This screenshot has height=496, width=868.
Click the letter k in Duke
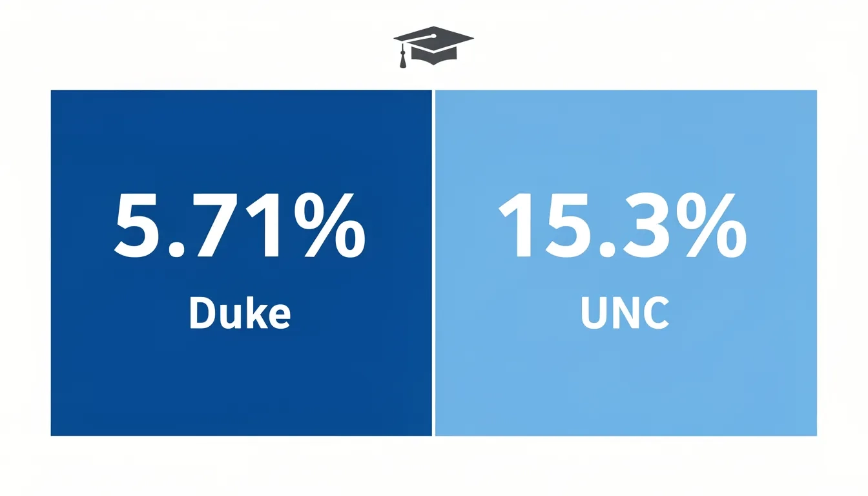[257, 313]
